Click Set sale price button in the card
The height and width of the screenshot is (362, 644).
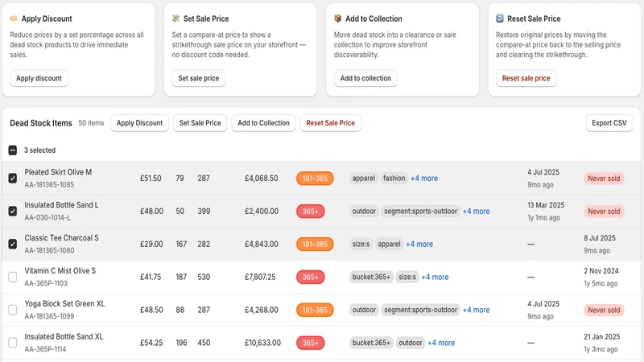tap(198, 78)
